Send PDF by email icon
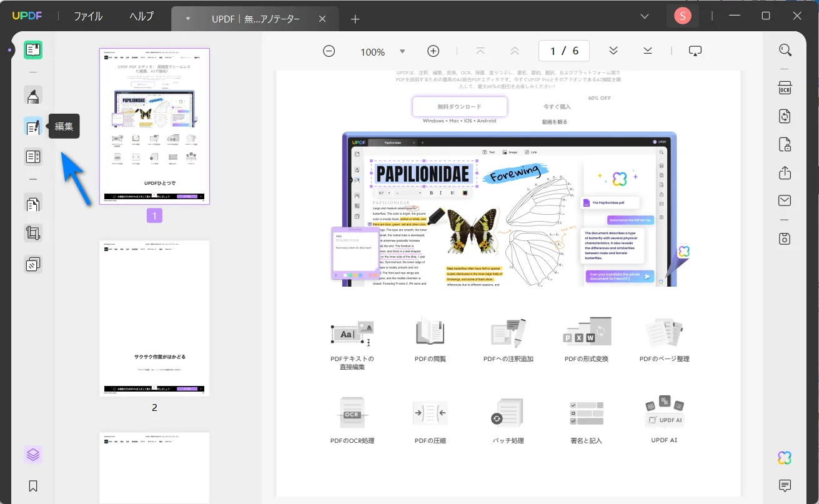This screenshot has width=819, height=504. click(785, 200)
